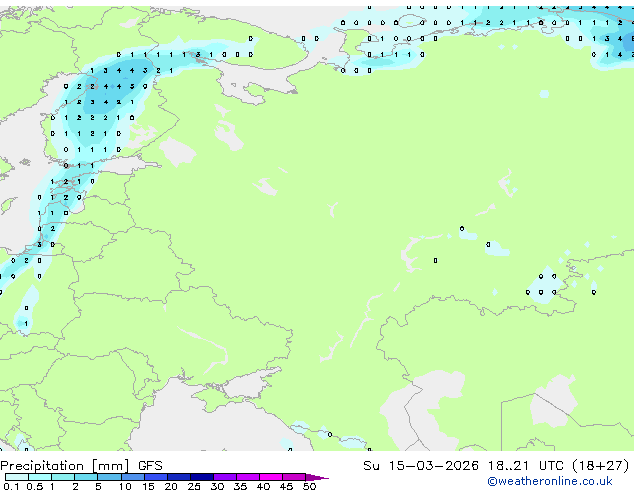
Task: Select the 25–30 mm legend swatch
Action: (202, 477)
